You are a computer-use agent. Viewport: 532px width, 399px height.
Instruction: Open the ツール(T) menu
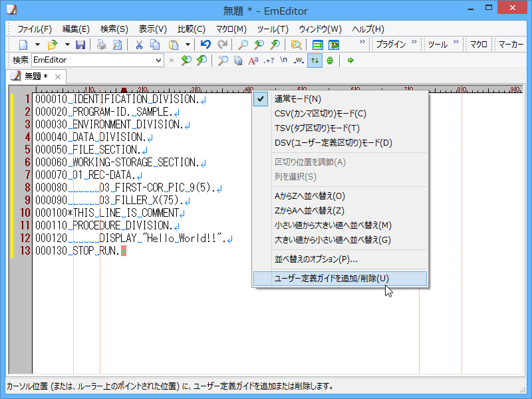click(273, 29)
